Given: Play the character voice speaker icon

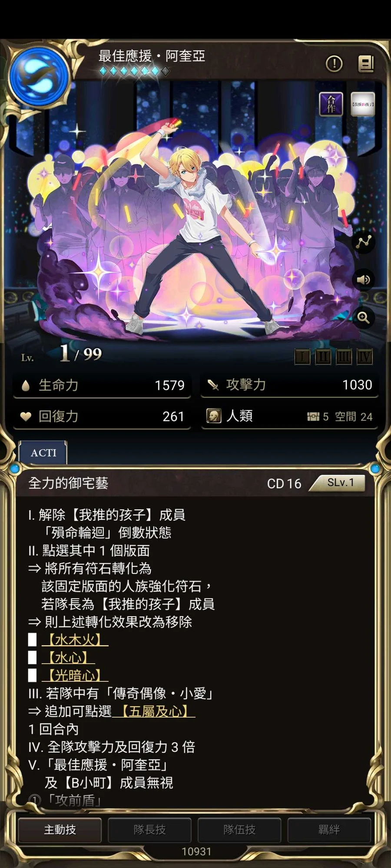Looking at the screenshot, I should tap(364, 279).
